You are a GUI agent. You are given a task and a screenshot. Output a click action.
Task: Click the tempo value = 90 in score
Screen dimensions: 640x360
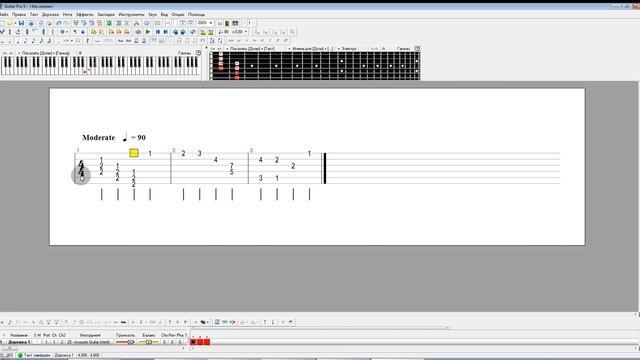point(138,138)
